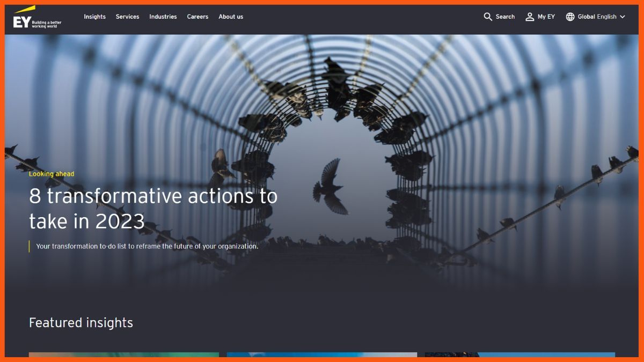This screenshot has width=644, height=362.
Task: Click the My EY text link
Action: tap(546, 17)
